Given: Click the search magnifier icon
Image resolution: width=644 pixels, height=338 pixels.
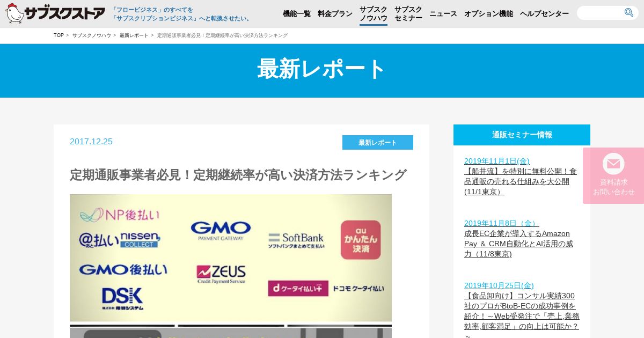Looking at the screenshot, I should (628, 12).
